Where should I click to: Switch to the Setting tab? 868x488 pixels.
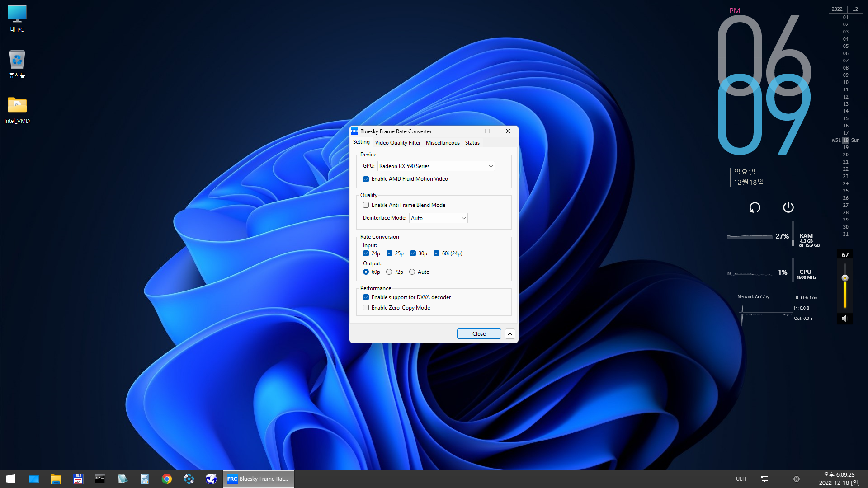(x=361, y=142)
